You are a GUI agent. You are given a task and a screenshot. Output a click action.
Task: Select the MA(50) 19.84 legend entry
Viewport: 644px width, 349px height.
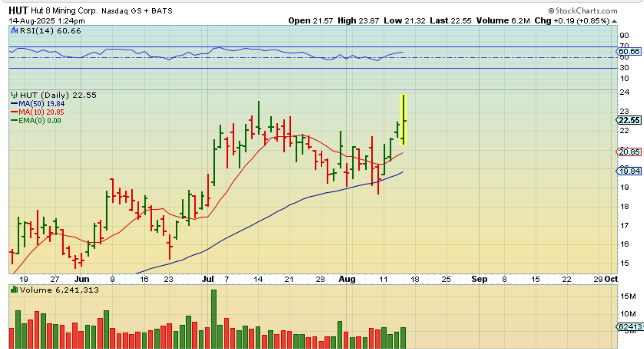click(38, 104)
